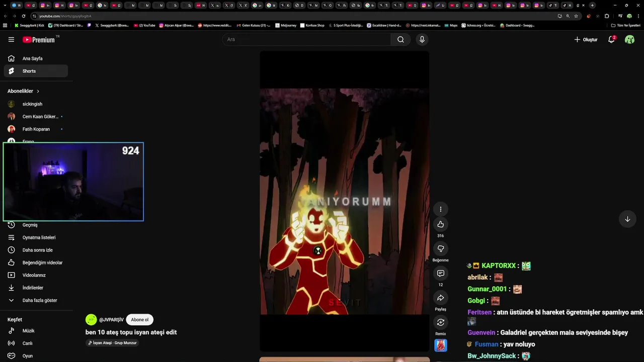The height and width of the screenshot is (362, 644).
Task: Click the ben 10 ateş topu video title
Action: 131,332
